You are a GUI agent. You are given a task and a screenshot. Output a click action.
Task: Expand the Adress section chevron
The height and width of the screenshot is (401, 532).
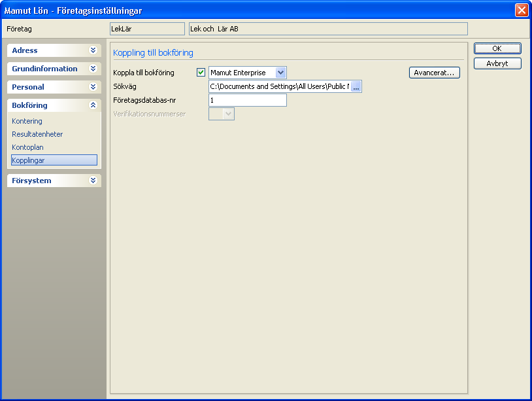[93, 50]
